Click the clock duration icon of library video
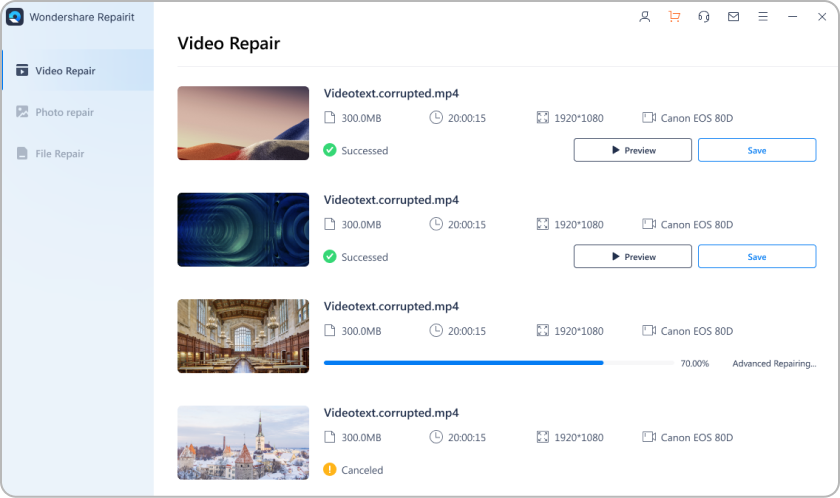This screenshot has height=498, width=840. pos(436,330)
